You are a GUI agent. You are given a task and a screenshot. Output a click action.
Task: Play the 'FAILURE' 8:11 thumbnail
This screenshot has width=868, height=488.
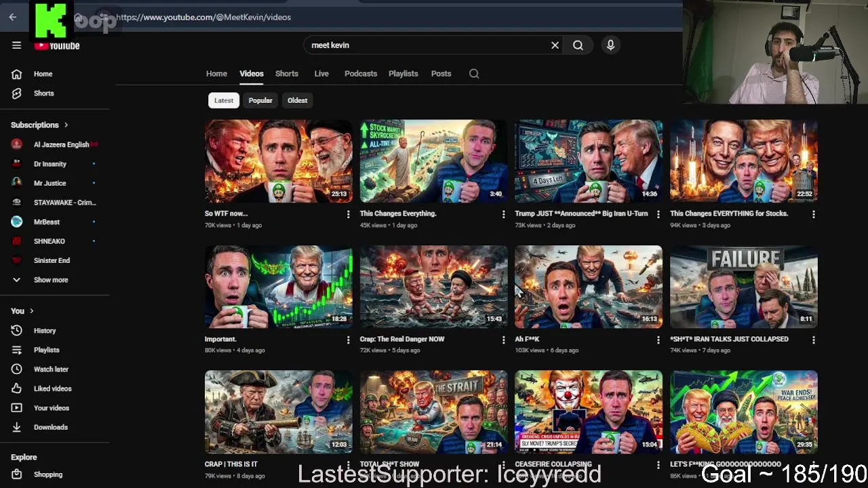coord(744,287)
